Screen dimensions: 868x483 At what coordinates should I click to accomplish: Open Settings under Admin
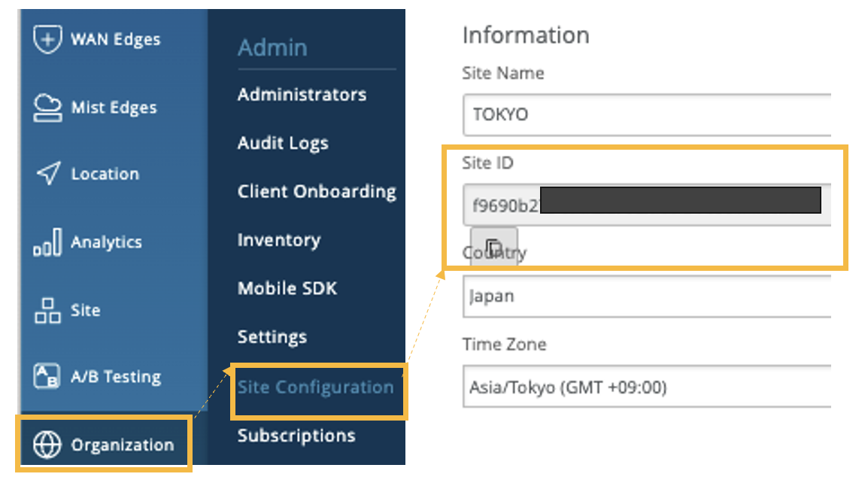point(272,336)
